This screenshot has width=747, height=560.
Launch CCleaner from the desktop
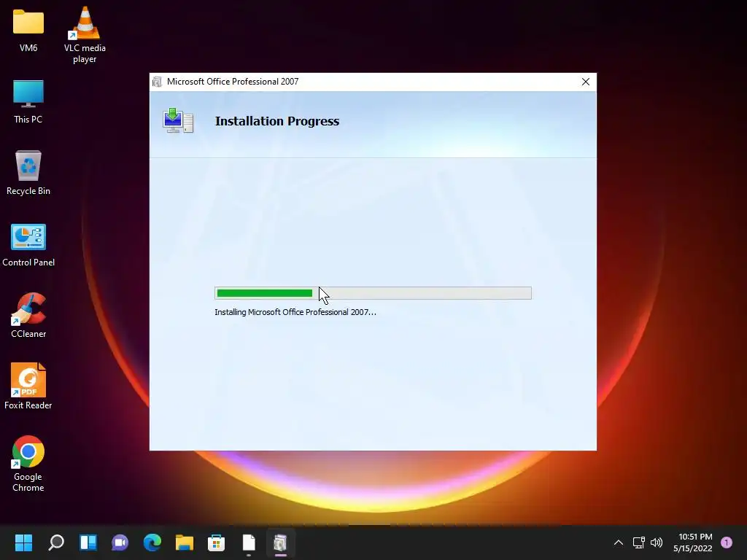(x=28, y=316)
